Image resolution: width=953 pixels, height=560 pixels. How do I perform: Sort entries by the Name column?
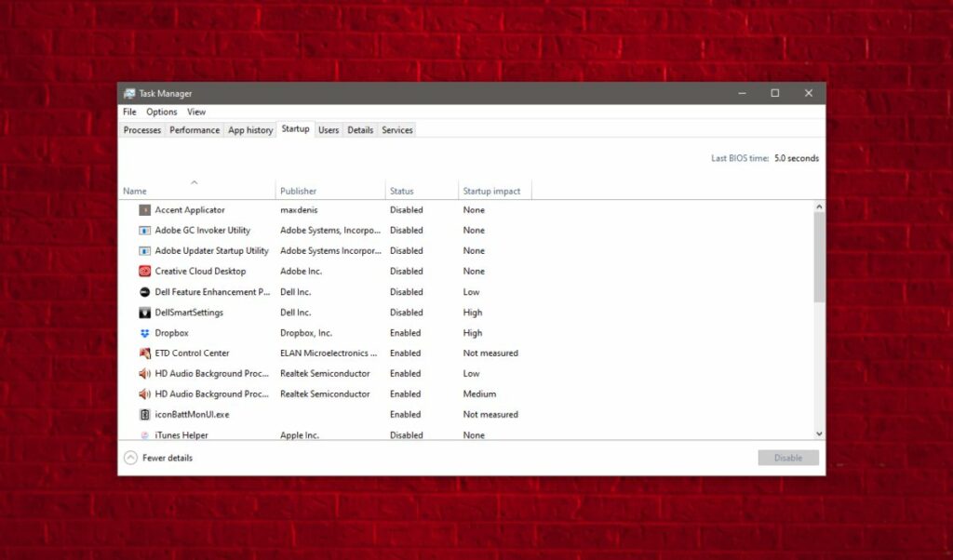134,190
